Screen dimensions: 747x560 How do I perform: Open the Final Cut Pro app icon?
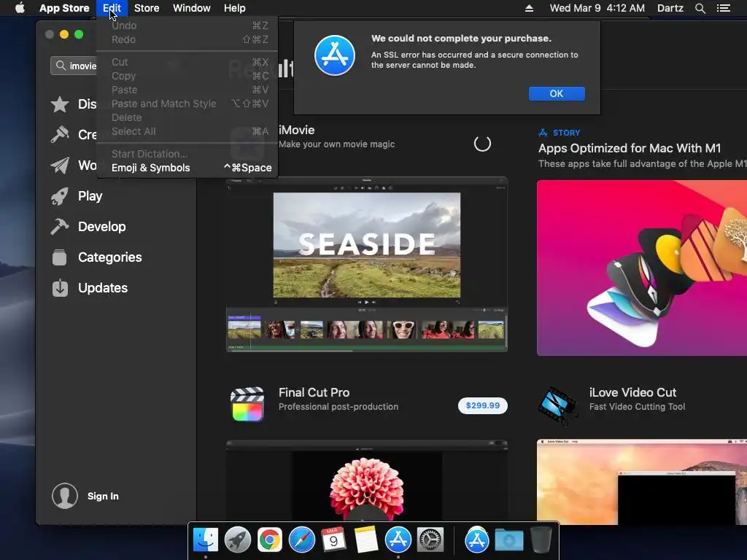pyautogui.click(x=247, y=404)
